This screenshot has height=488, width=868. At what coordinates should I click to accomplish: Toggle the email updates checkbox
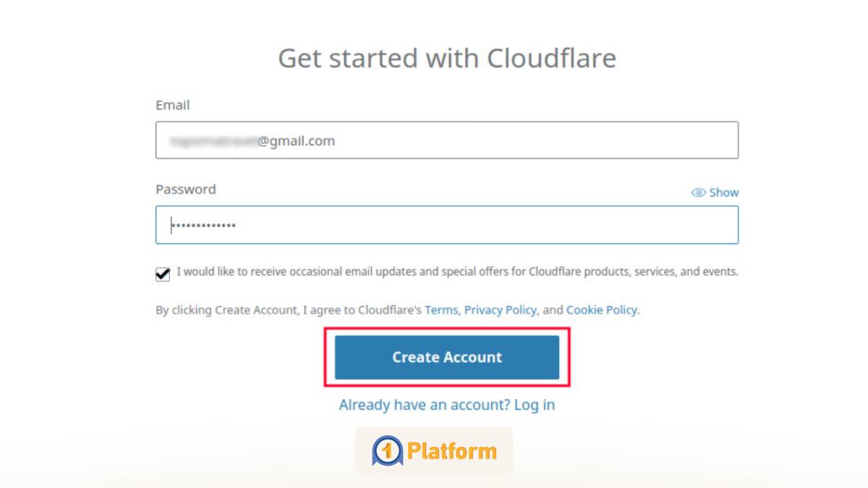(x=163, y=274)
